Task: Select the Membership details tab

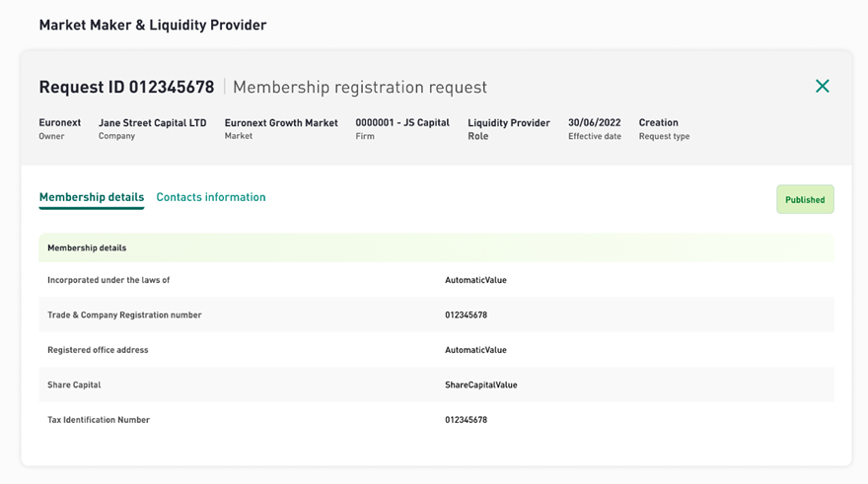Action: pos(92,197)
